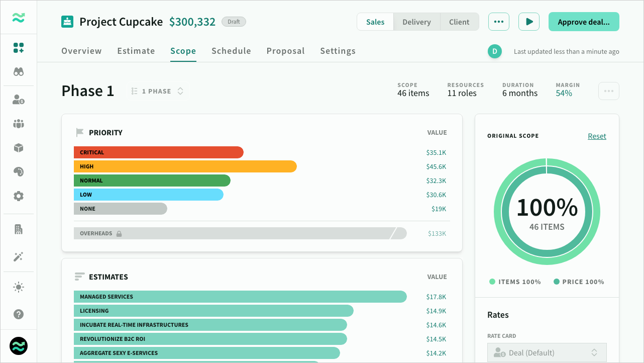Open the dashboard grid-plus icon

coord(19,48)
